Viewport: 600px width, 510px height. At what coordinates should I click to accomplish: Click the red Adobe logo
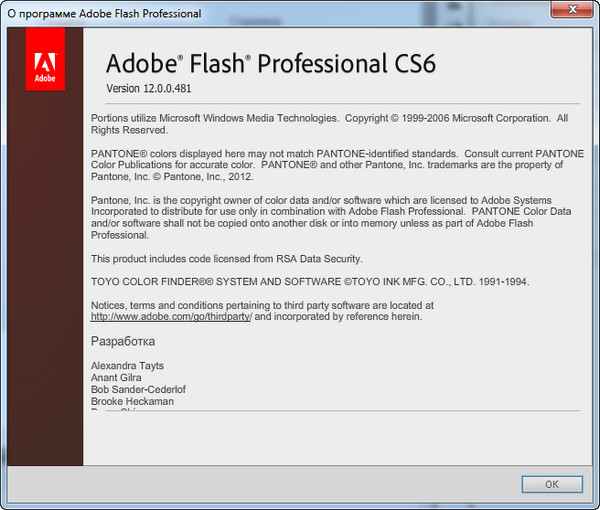(45, 59)
